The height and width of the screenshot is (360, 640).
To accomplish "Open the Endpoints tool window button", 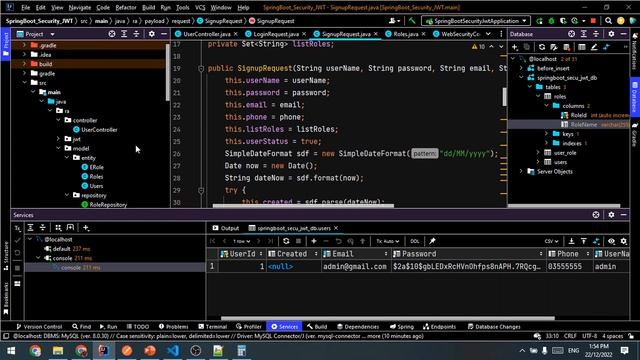I will (x=439, y=327).
